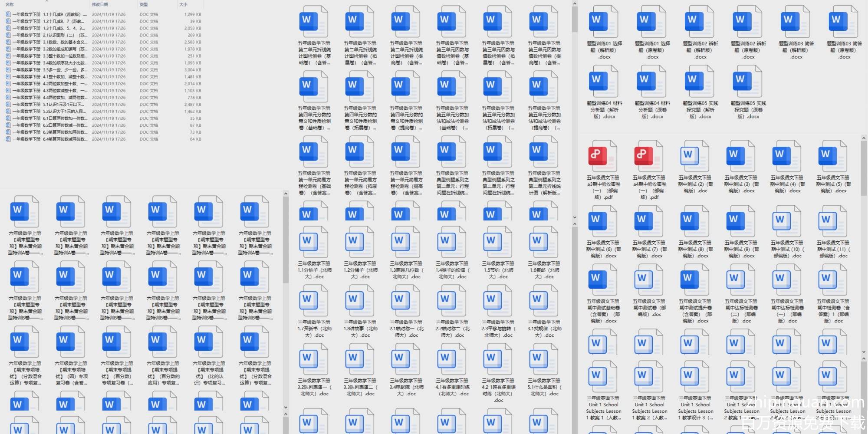Select the Word icon for 六年级数学上册 期末专项培优（圆）

(x=71, y=342)
